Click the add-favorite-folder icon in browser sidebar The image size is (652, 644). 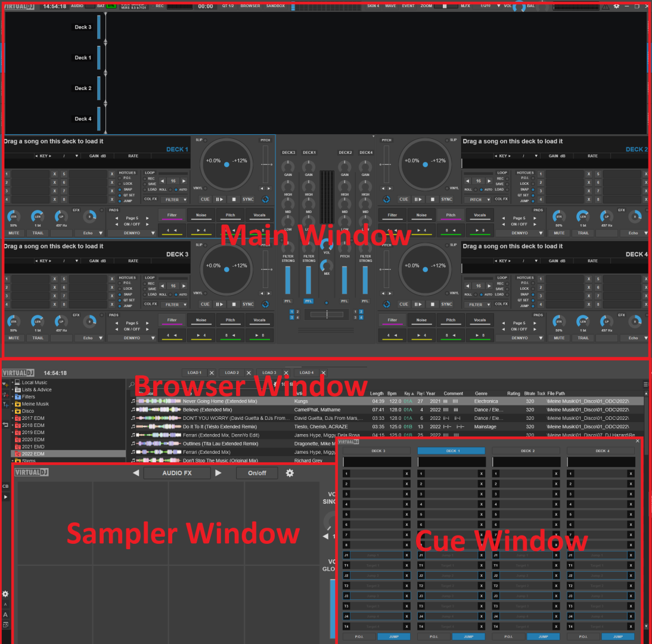click(5, 384)
